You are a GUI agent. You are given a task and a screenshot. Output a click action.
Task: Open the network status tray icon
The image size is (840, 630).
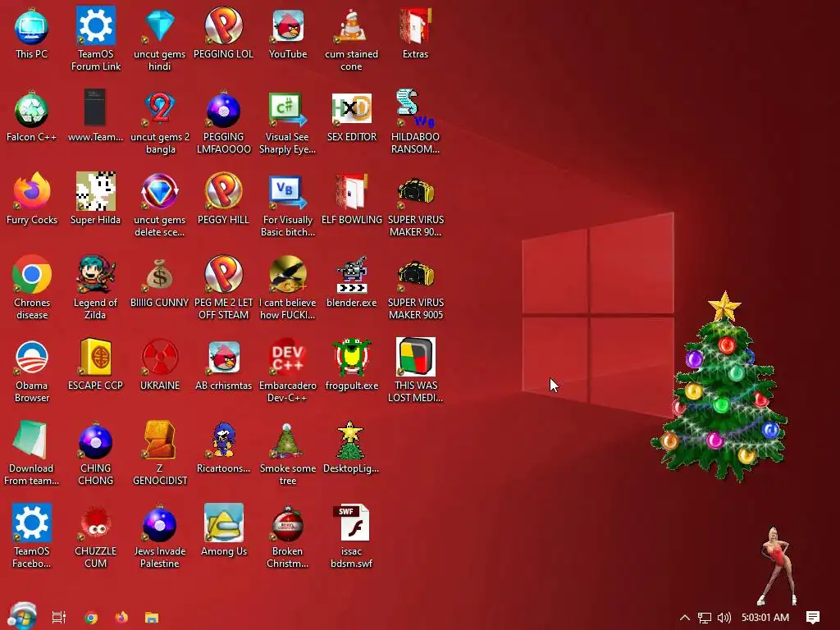[x=705, y=618]
